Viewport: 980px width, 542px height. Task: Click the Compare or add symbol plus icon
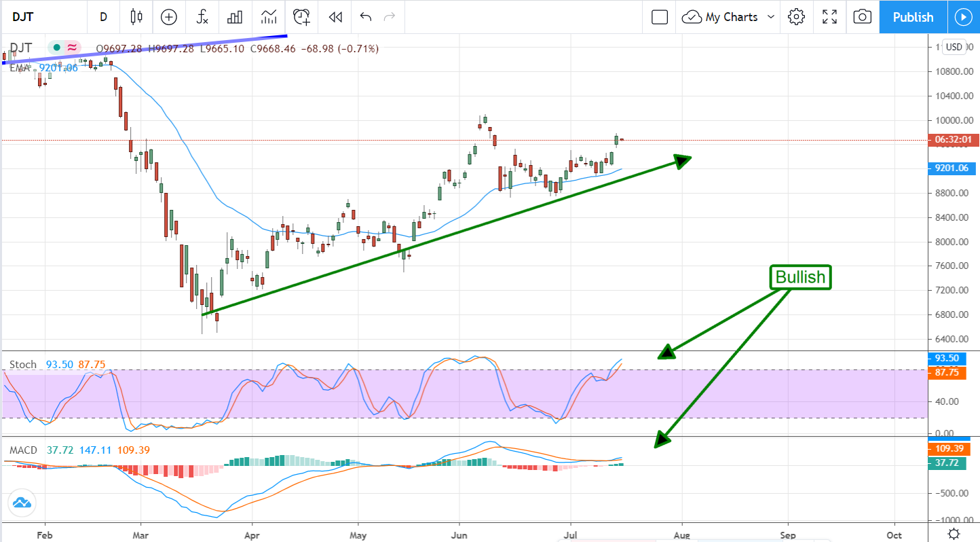168,17
